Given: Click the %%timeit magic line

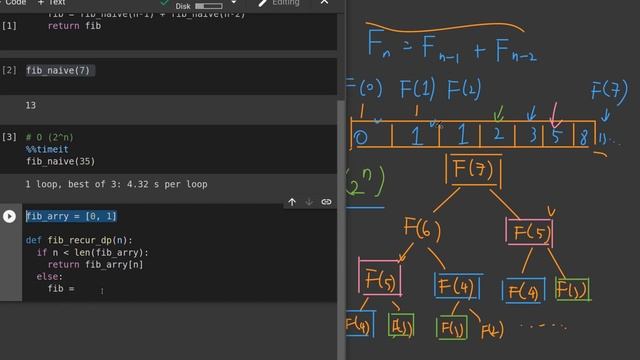Looking at the screenshot, I should pos(47,149).
